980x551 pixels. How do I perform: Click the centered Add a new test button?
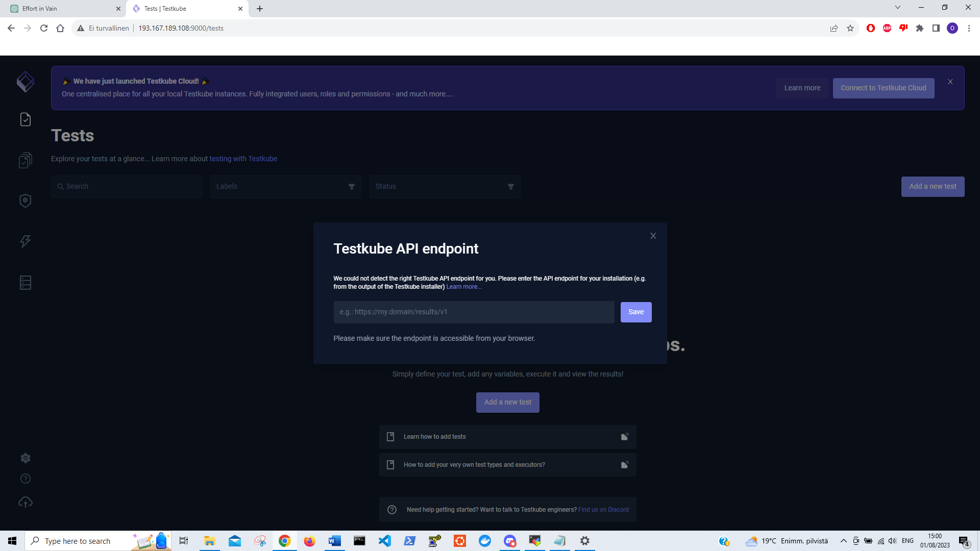pyautogui.click(x=508, y=403)
